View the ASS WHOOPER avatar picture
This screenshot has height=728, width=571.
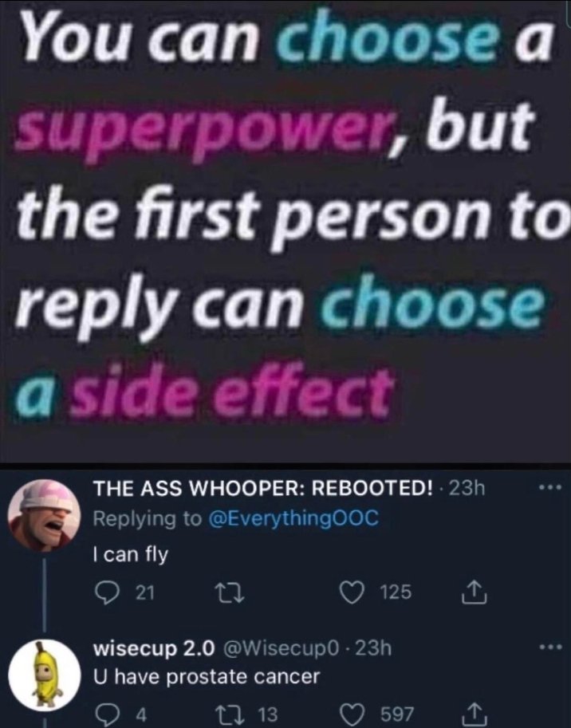click(x=44, y=515)
